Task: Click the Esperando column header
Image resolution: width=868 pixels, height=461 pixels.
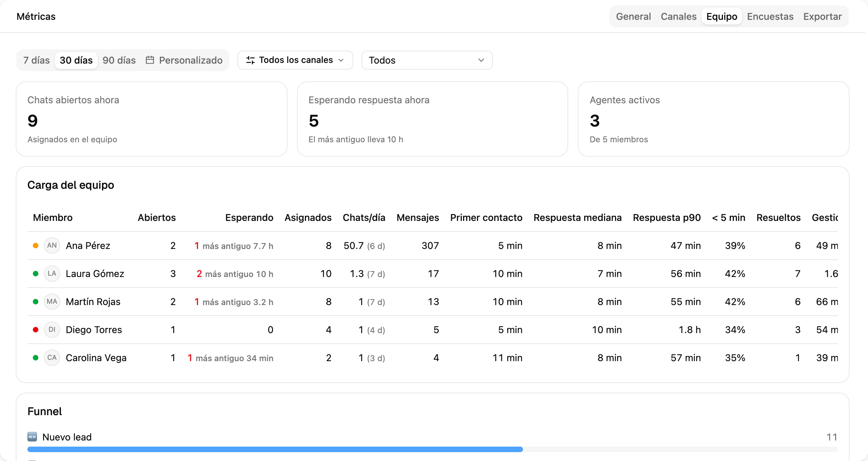Action: [x=249, y=218]
